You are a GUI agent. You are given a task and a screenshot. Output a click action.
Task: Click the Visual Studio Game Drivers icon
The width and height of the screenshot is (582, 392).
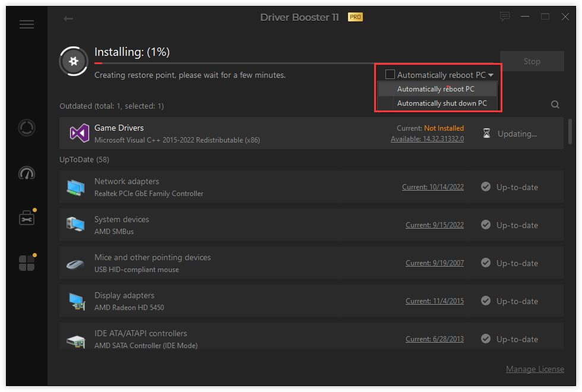tap(79, 133)
